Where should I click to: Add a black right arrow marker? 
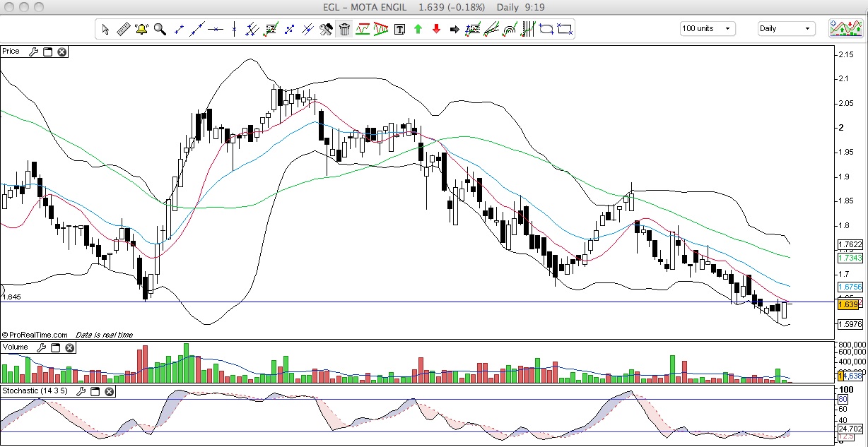tap(454, 29)
